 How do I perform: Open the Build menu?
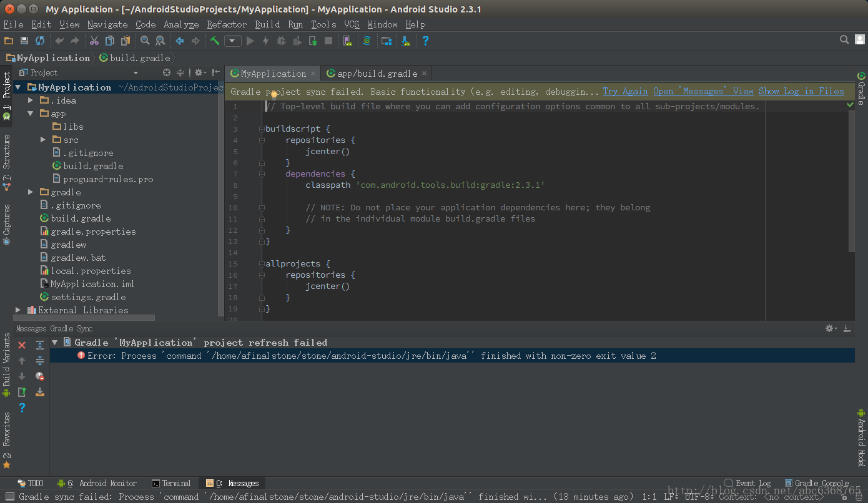click(x=267, y=24)
